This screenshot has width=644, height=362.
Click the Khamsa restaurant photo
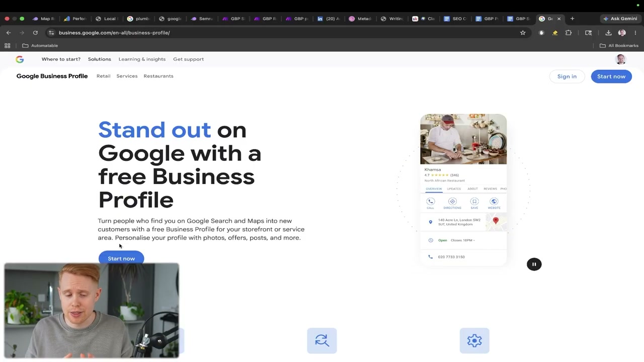[x=463, y=139]
